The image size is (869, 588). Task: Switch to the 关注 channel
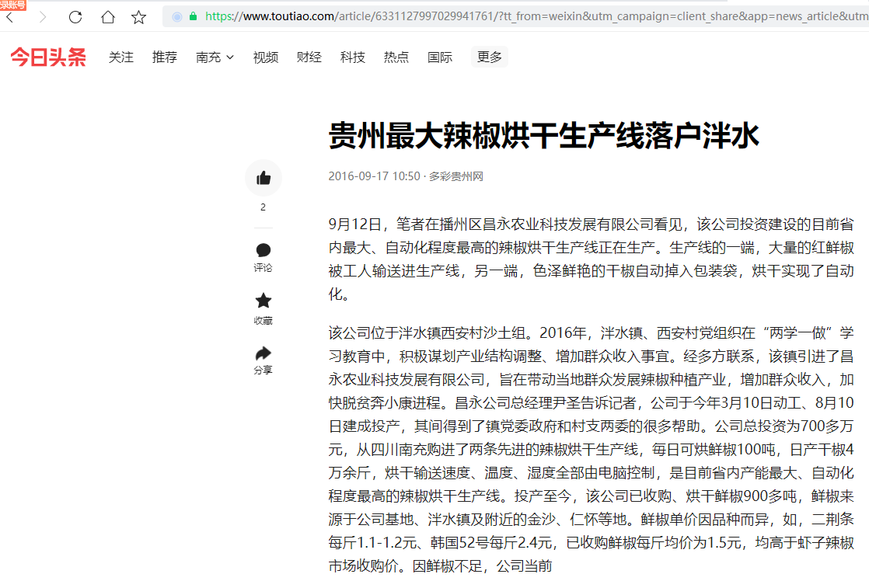point(121,57)
